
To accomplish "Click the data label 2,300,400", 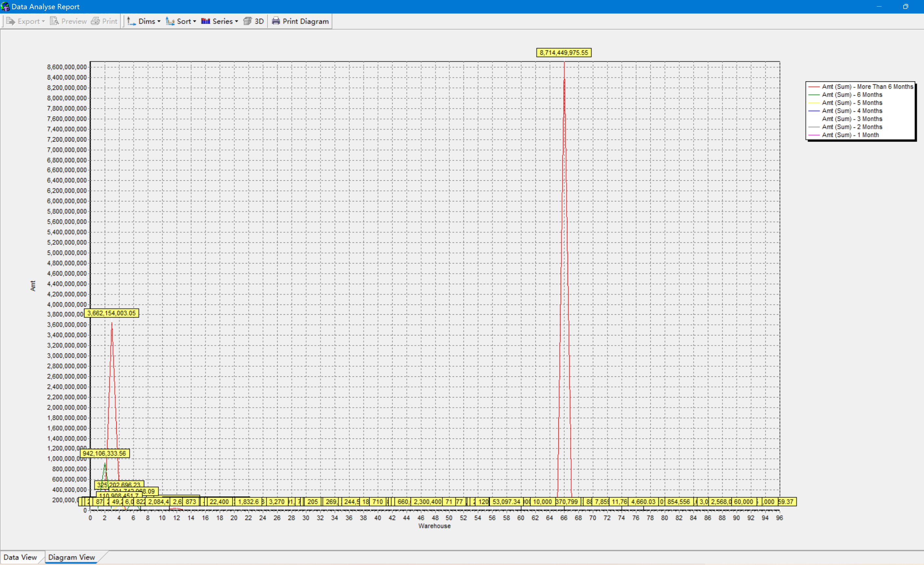I will pos(427,502).
